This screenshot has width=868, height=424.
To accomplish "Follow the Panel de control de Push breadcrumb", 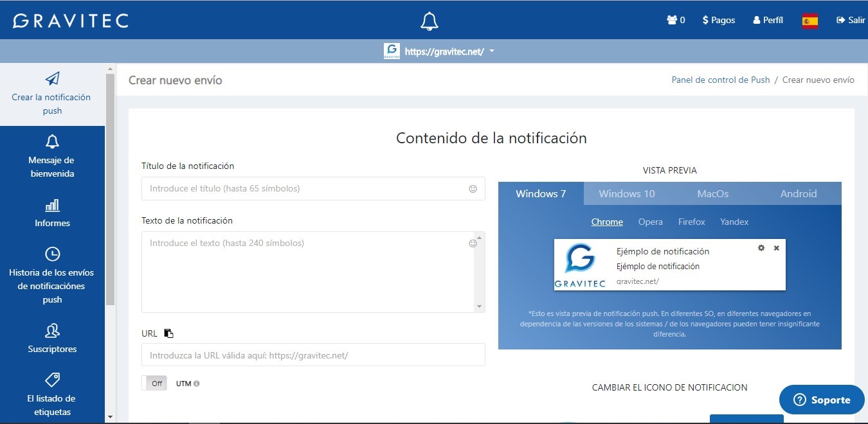I will click(x=721, y=80).
